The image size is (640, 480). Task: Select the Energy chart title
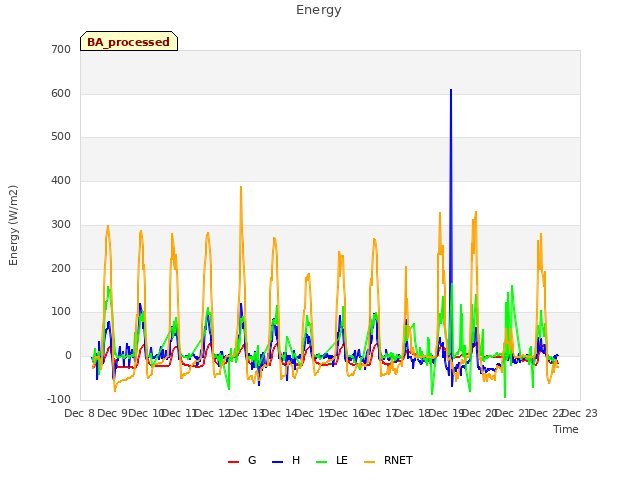tap(319, 10)
